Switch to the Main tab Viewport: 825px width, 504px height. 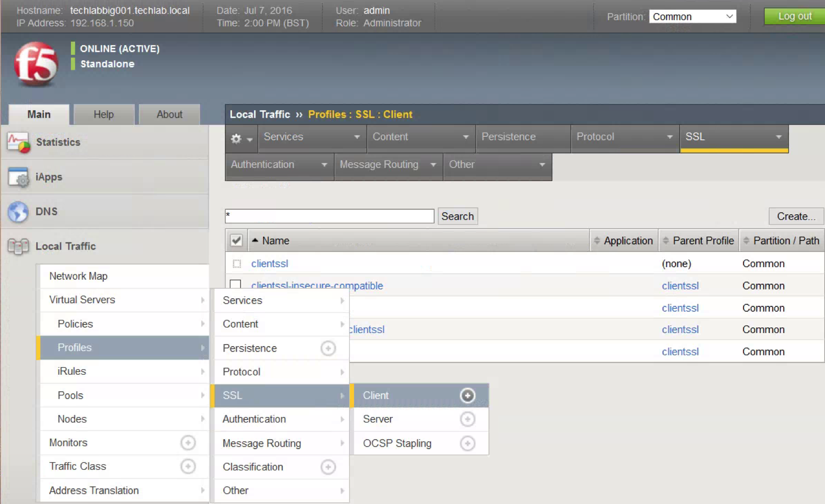point(39,114)
